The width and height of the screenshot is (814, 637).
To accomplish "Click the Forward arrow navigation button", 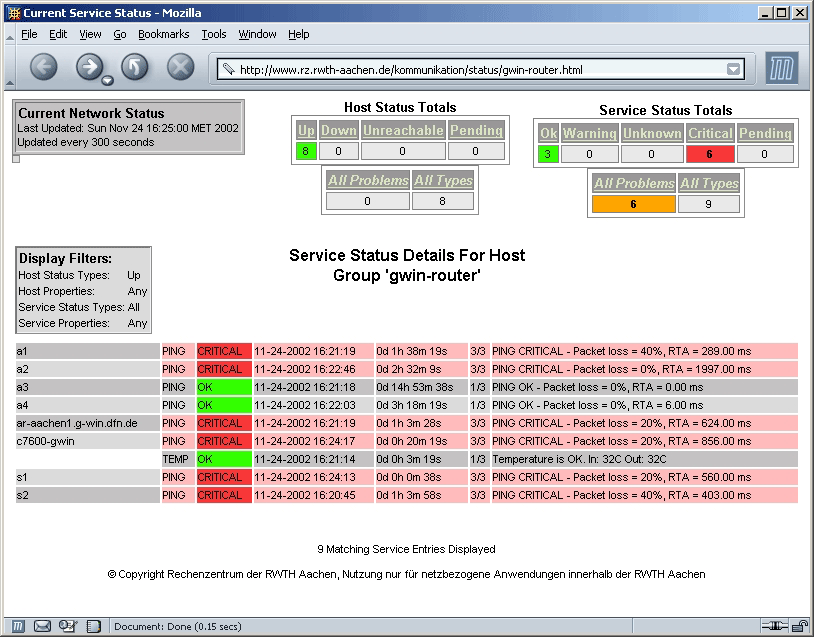I will click(x=89, y=67).
